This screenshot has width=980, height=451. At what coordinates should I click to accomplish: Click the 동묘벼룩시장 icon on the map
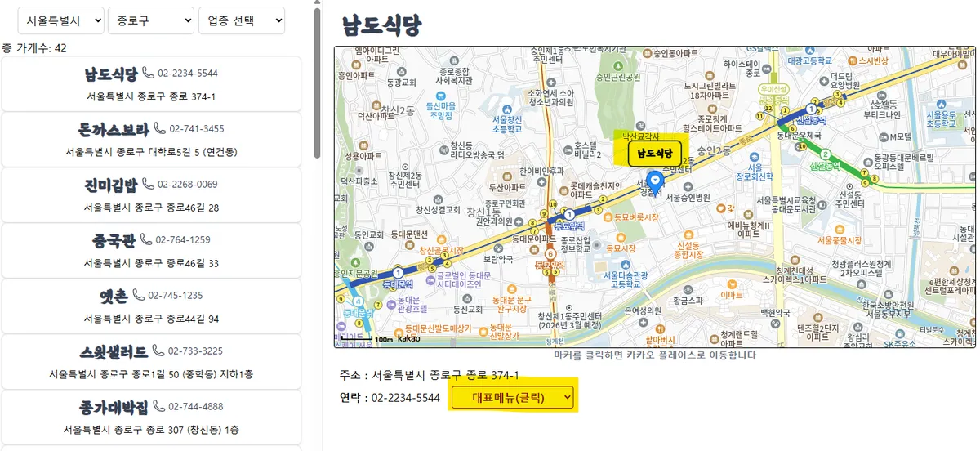[x=608, y=217]
